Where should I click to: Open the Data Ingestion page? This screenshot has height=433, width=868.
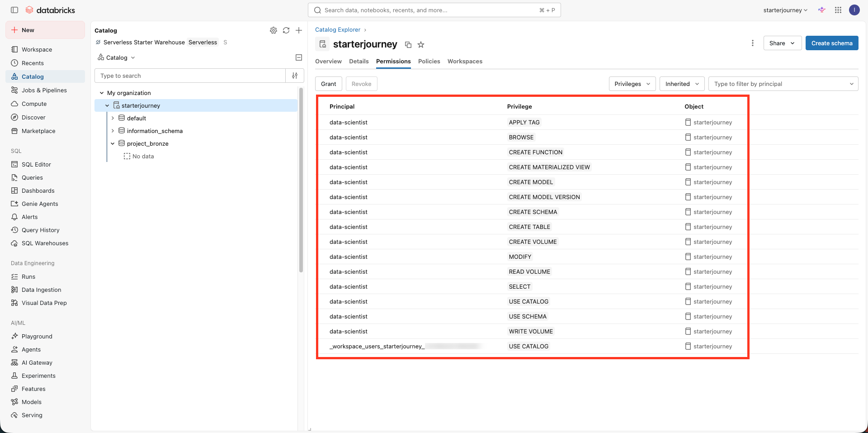(41, 290)
